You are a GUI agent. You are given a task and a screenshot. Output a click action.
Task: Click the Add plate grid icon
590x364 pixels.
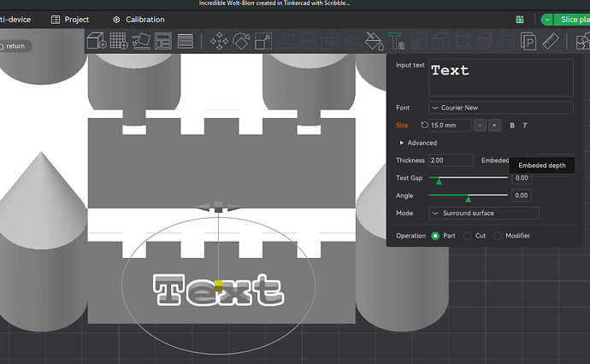tap(119, 41)
